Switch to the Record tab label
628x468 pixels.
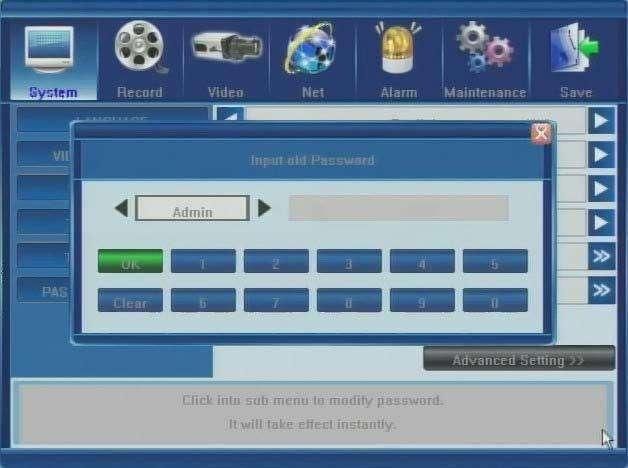[140, 92]
